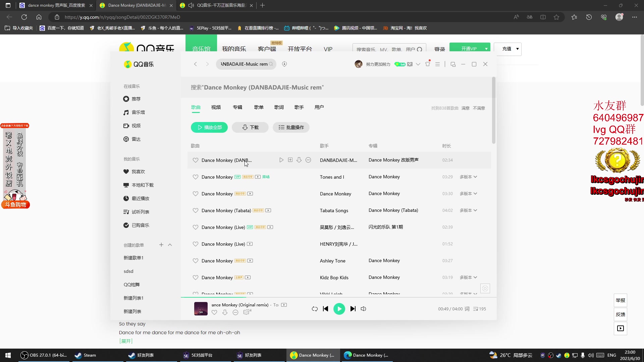644x362 pixels.
Task: Expand versions for the Kidz Bop Kids song
Action: (x=468, y=278)
